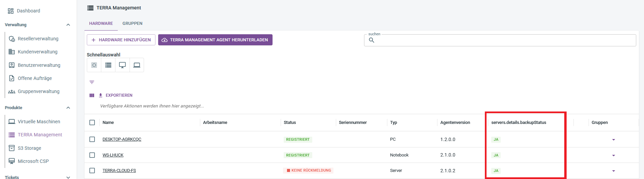The width and height of the screenshot is (644, 179).
Task: Click TERRA MANAGEMENT AGENT HERUNTERLADEN button
Action: (x=215, y=40)
